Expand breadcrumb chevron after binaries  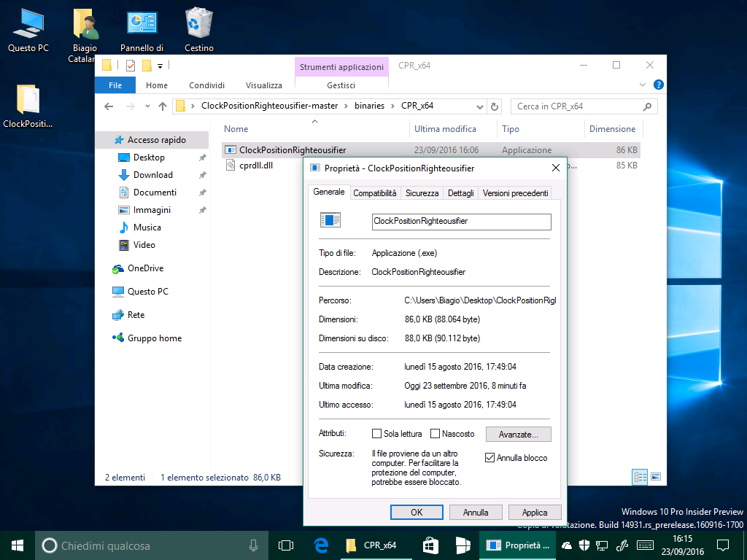pos(393,106)
